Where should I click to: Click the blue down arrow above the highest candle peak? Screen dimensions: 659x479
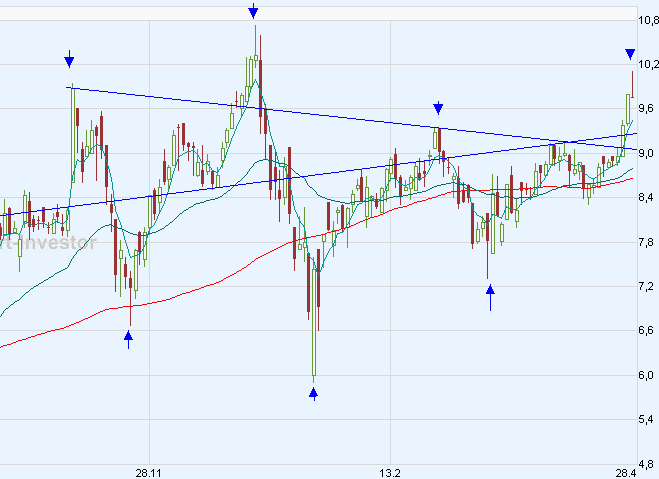coord(253,11)
